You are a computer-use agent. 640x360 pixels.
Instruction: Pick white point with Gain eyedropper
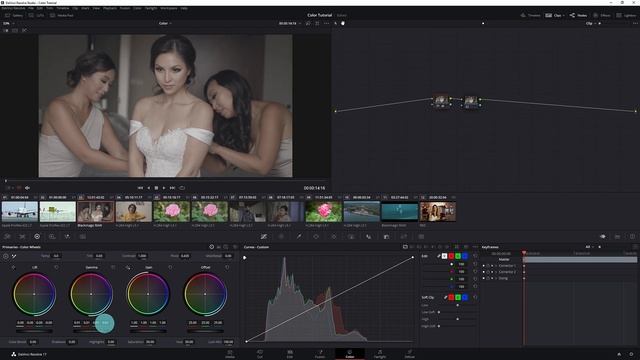coord(128,267)
